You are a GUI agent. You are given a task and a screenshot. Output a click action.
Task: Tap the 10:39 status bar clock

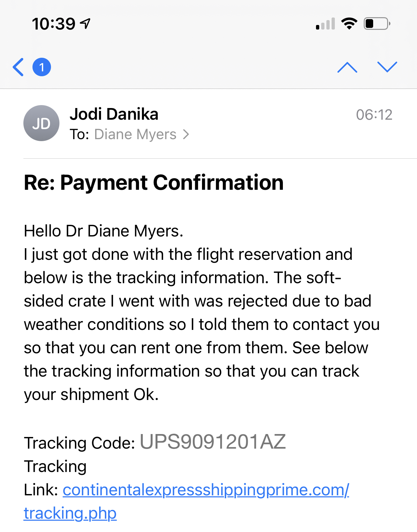point(54,24)
